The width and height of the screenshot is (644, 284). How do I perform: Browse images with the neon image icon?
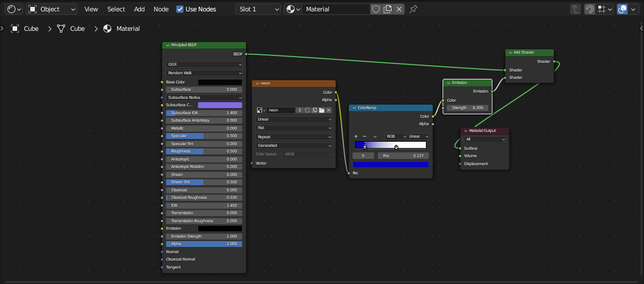(261, 110)
